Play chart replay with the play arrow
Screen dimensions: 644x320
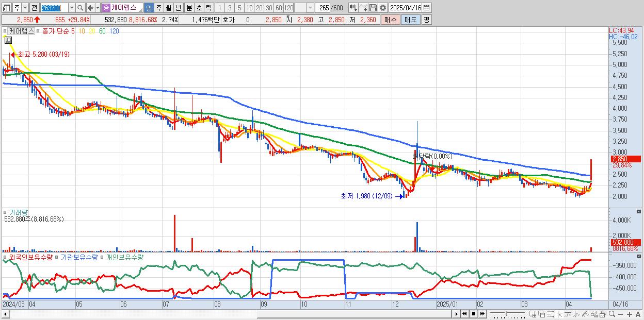tap(456, 314)
